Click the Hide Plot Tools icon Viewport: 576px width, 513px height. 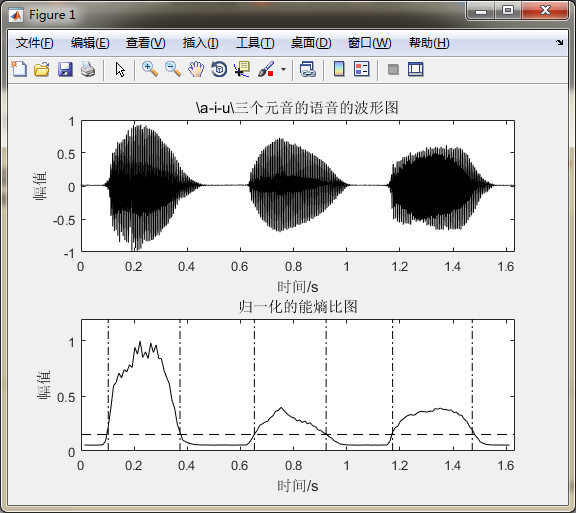click(x=393, y=69)
